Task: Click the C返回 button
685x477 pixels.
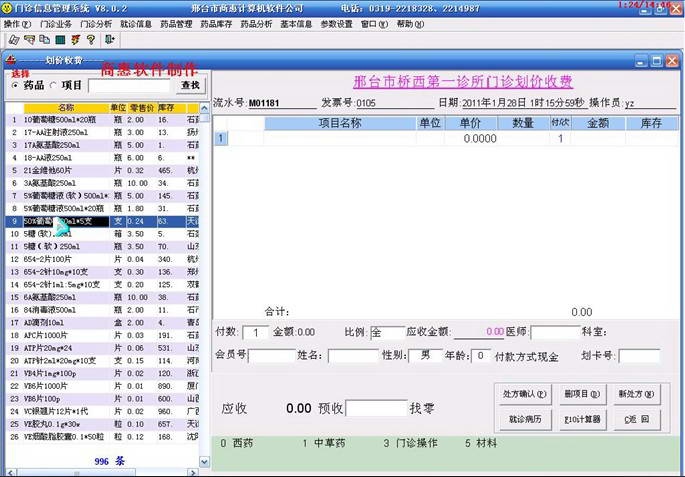Action: tap(637, 420)
